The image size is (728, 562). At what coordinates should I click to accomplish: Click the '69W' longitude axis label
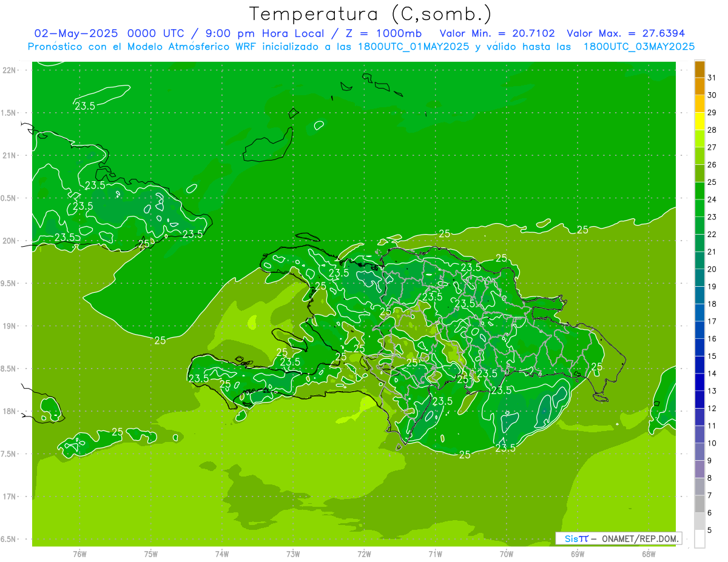(x=578, y=554)
